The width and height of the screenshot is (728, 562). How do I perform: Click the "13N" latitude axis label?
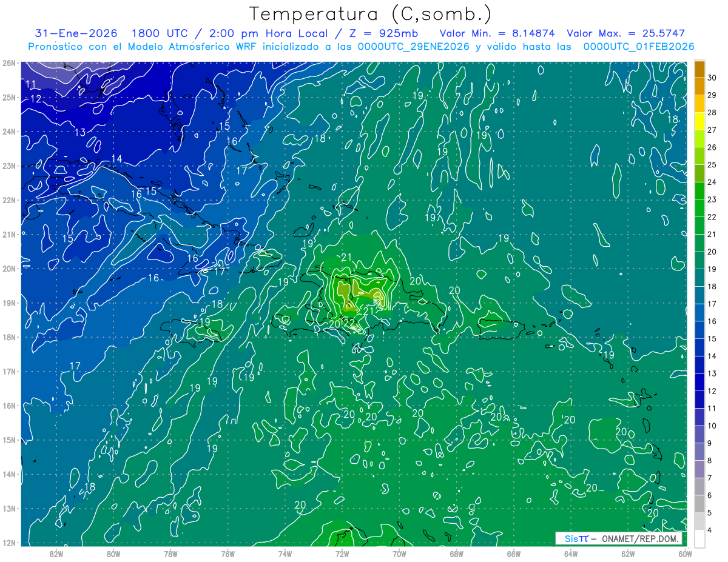point(8,508)
